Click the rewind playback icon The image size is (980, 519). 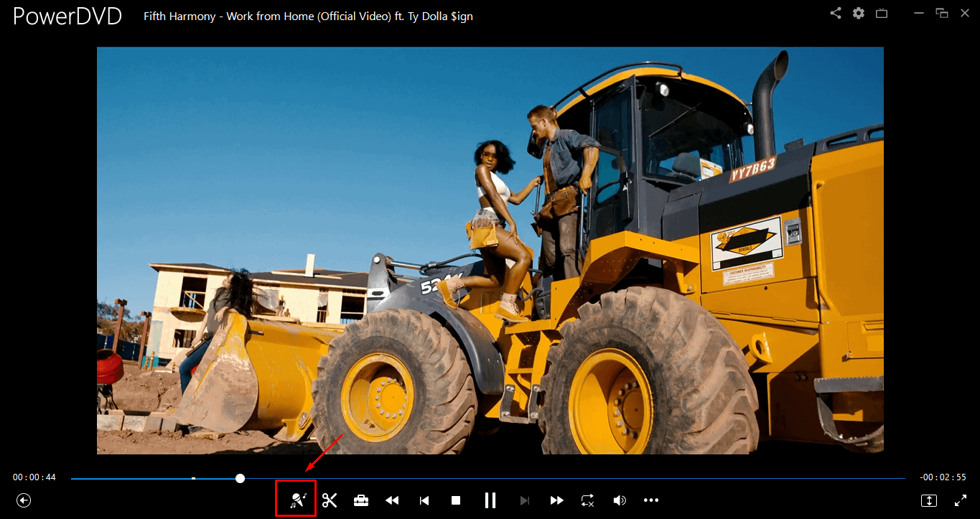click(x=392, y=500)
